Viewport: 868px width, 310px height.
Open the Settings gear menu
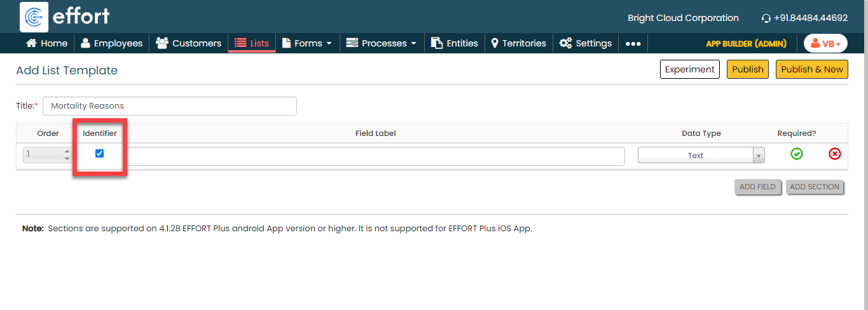tap(585, 43)
